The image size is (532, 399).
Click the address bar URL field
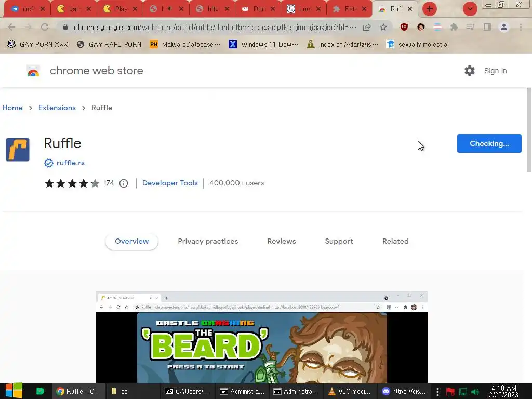click(215, 27)
